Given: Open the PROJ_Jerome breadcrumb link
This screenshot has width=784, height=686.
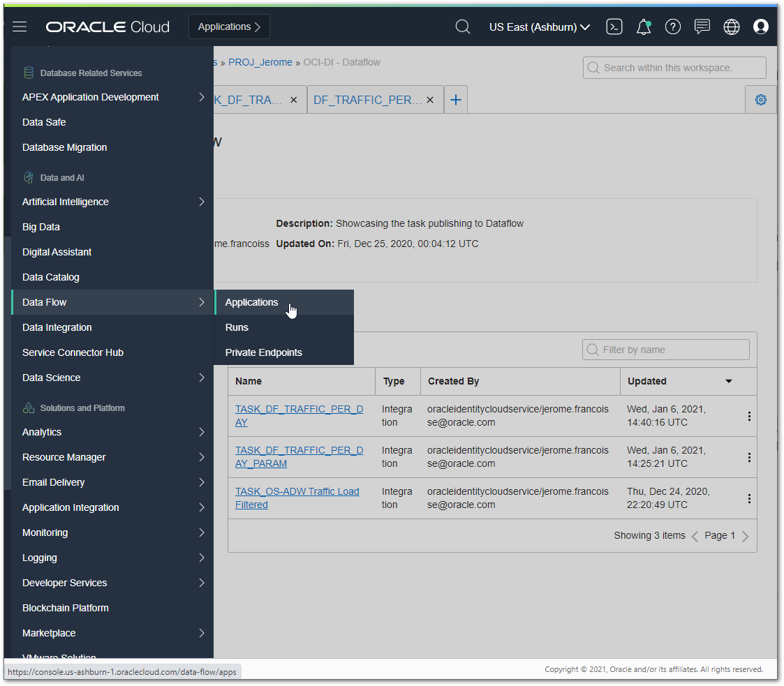Looking at the screenshot, I should 260,62.
